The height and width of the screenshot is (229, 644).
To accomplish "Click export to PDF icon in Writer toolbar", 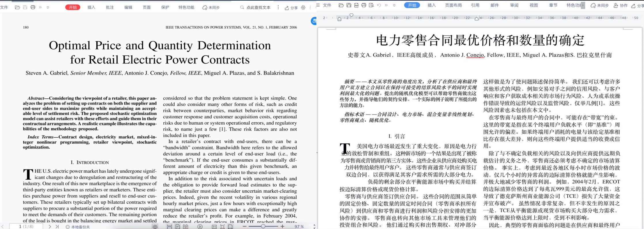I will [356, 5].
